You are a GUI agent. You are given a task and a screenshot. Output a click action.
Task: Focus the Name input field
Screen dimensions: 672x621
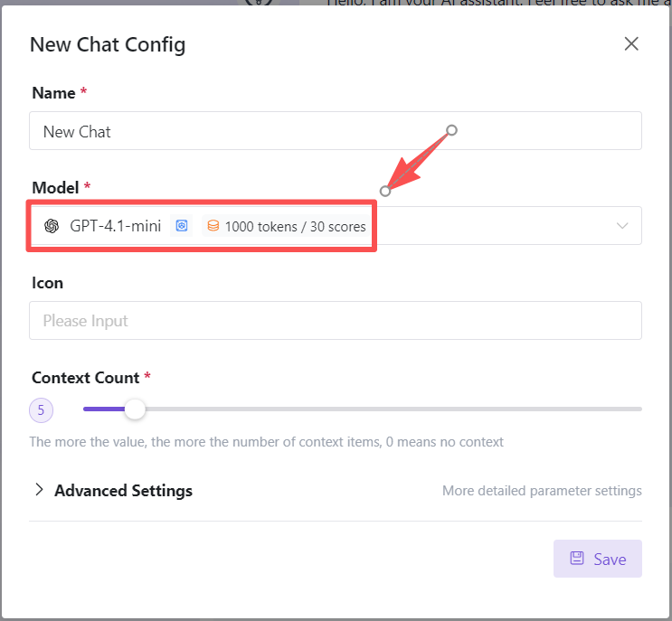335,131
